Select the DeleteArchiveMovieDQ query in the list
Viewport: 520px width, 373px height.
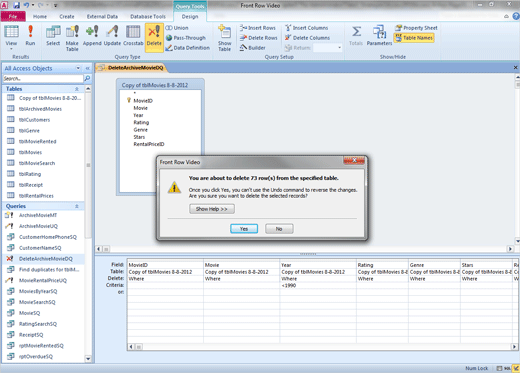coord(44,259)
